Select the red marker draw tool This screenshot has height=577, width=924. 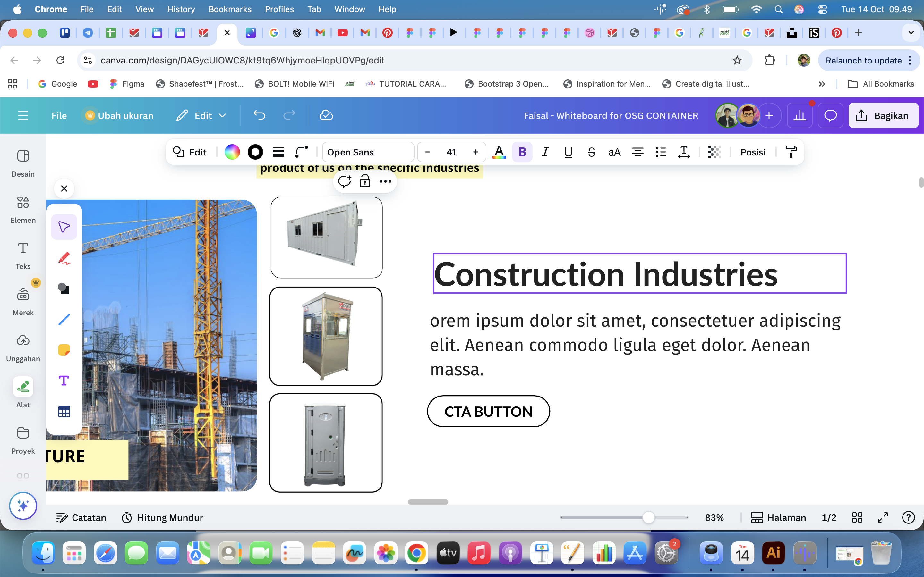click(x=64, y=258)
